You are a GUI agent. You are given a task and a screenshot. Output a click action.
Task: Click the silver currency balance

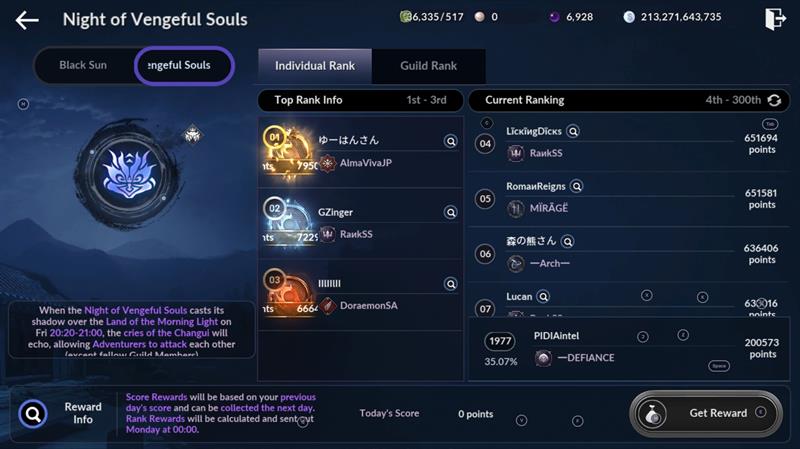(672, 17)
